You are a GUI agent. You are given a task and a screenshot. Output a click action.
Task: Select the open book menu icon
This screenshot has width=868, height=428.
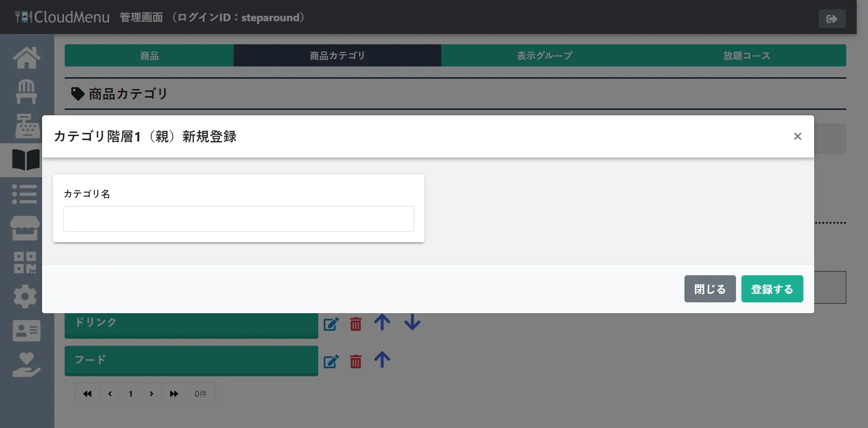[x=26, y=160]
